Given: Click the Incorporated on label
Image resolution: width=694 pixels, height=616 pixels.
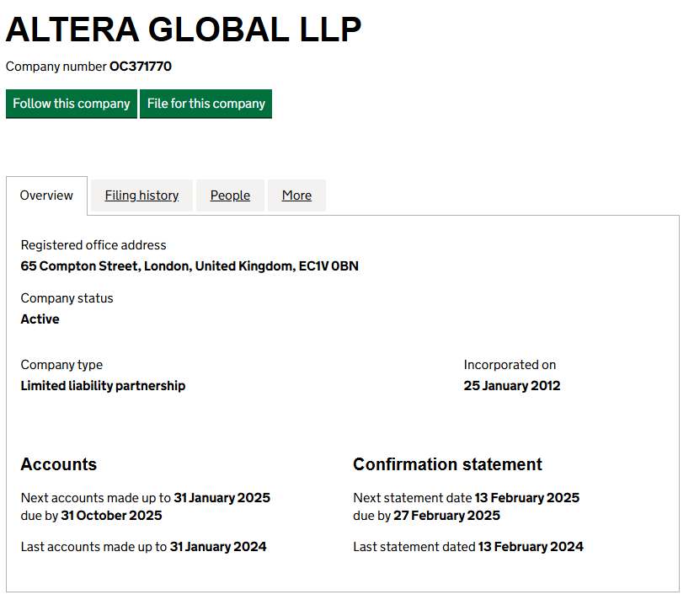Looking at the screenshot, I should 510,365.
